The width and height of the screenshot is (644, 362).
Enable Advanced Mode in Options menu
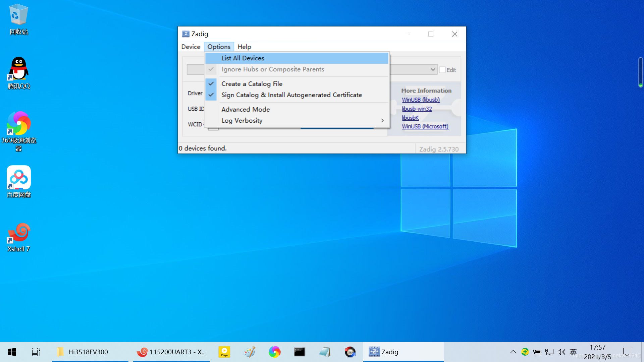point(246,109)
